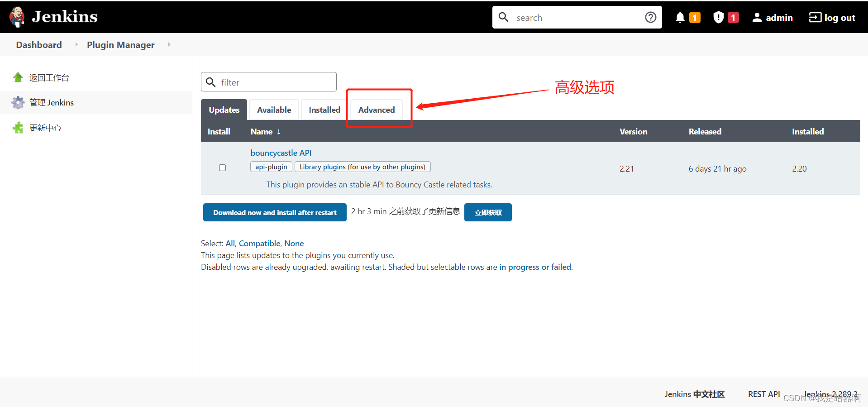Click the '6 days 21 hr ago' cell

coord(717,169)
